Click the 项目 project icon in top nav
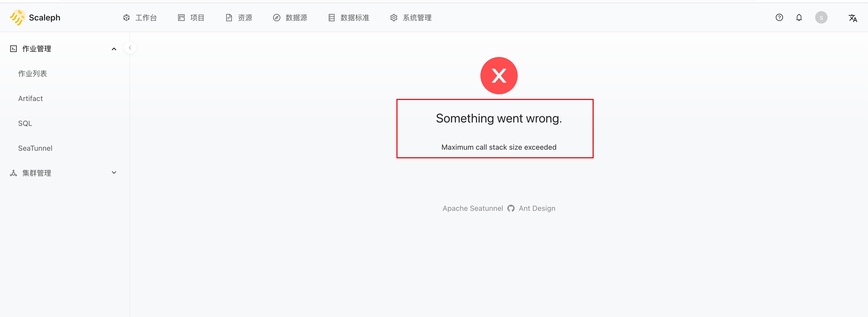The width and height of the screenshot is (868, 317). point(181,18)
